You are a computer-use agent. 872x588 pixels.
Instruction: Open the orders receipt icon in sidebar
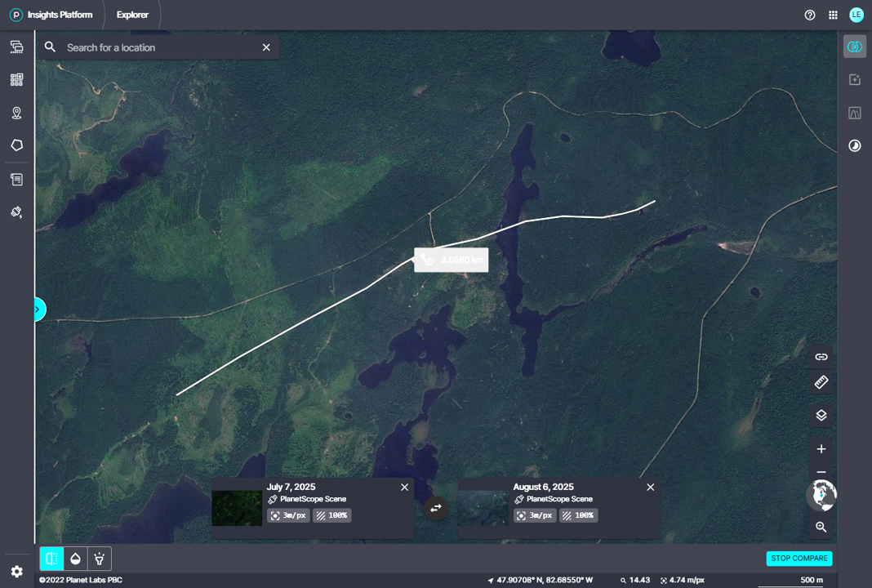pyautogui.click(x=16, y=179)
